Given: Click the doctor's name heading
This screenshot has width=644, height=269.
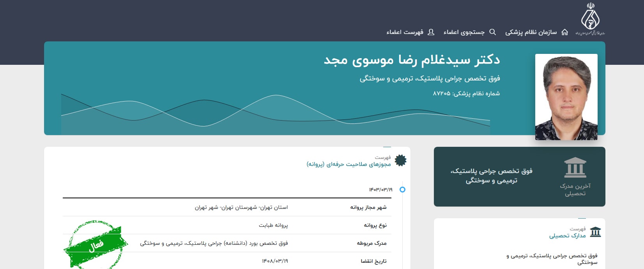Looking at the screenshot, I should tap(412, 60).
